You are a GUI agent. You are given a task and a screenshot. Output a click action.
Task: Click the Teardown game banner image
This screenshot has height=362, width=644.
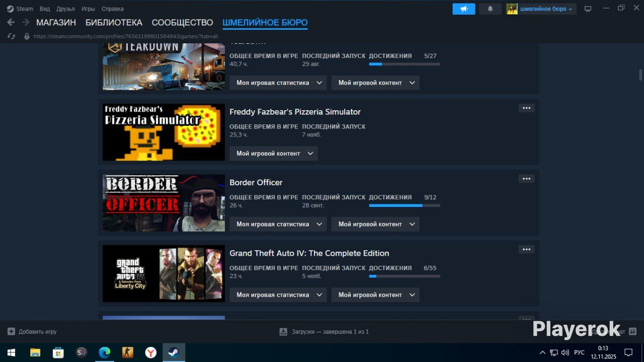[164, 66]
